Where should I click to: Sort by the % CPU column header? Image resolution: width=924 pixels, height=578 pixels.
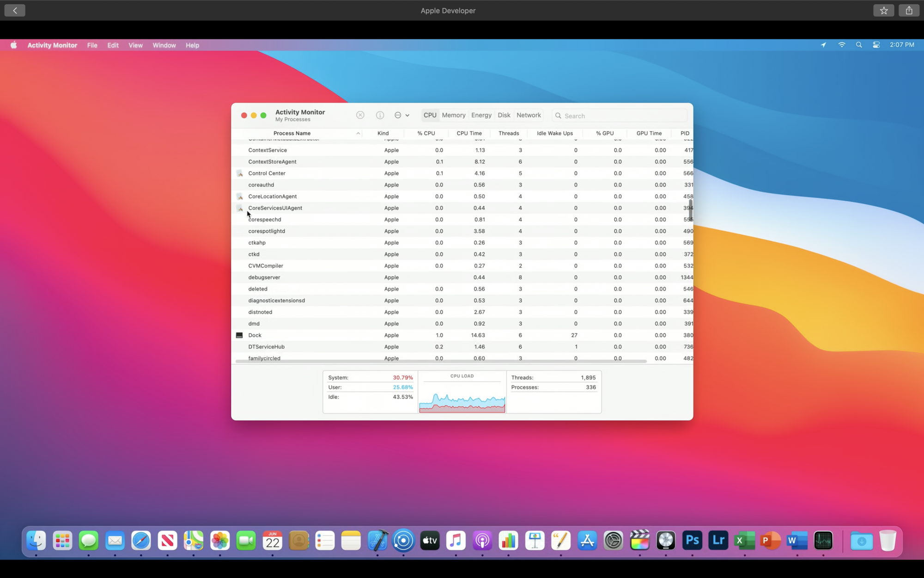tap(426, 133)
